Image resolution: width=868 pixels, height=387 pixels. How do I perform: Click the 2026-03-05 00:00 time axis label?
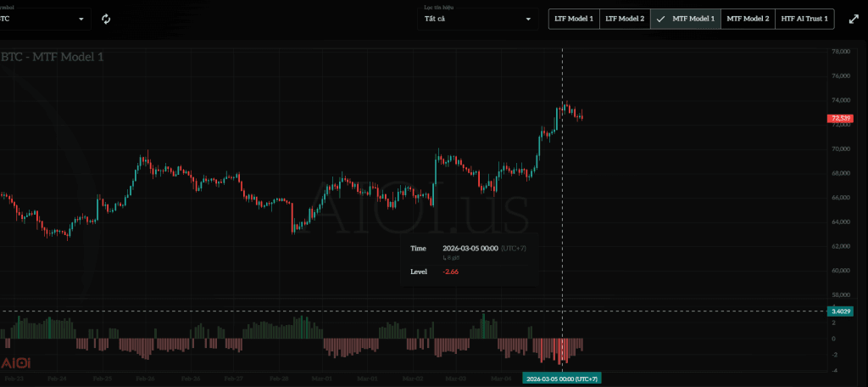tap(561, 379)
